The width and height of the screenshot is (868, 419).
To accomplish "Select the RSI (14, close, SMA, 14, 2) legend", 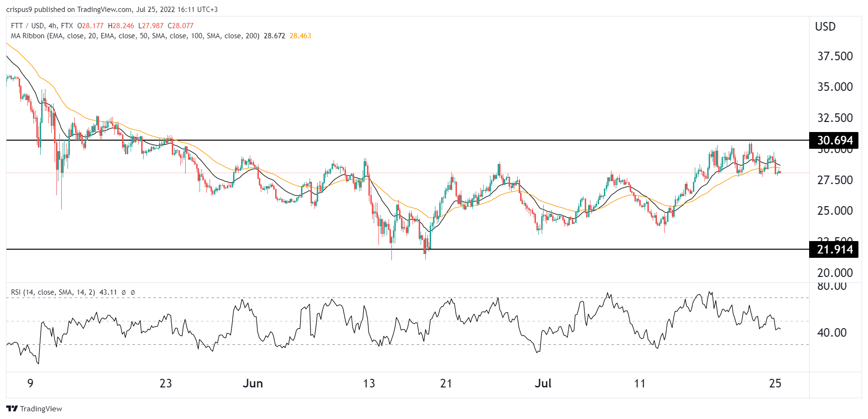I will pos(53,292).
